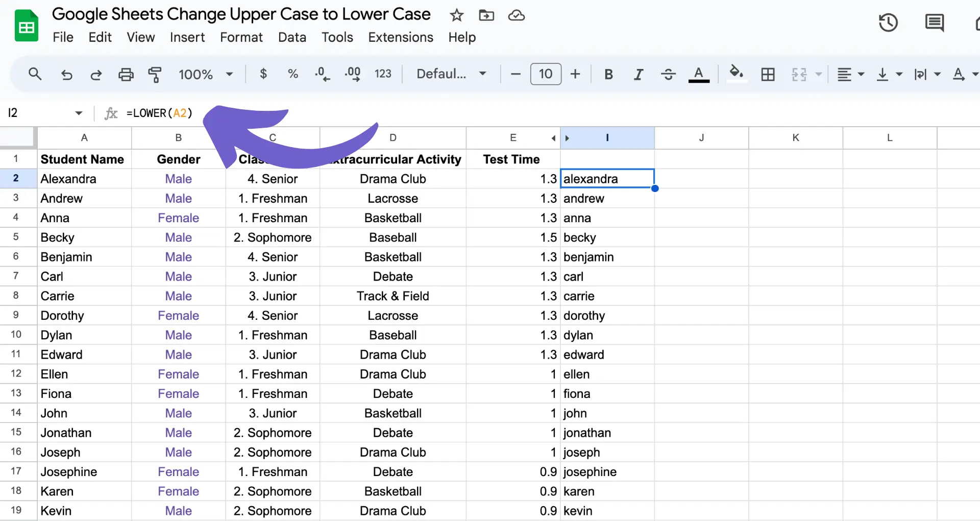Select cell 'Track & Field'
Viewport: 980px width, 521px height.
coord(393,296)
